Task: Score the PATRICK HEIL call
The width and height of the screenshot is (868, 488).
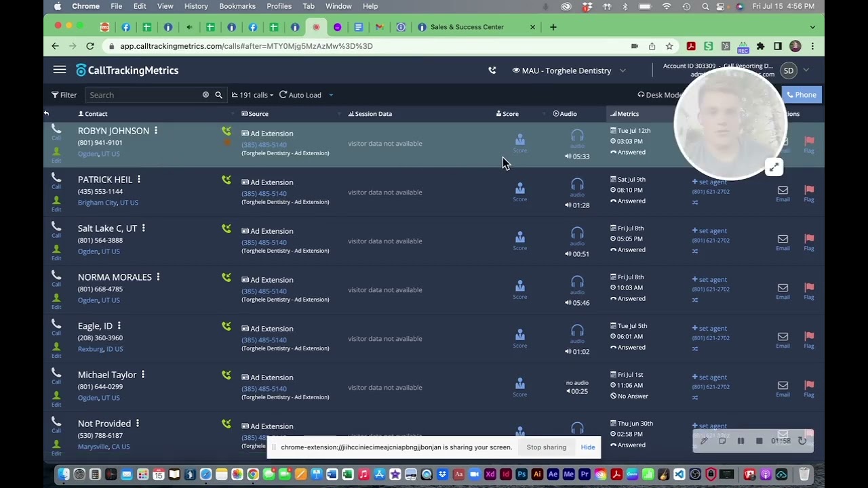Action: coord(519,191)
